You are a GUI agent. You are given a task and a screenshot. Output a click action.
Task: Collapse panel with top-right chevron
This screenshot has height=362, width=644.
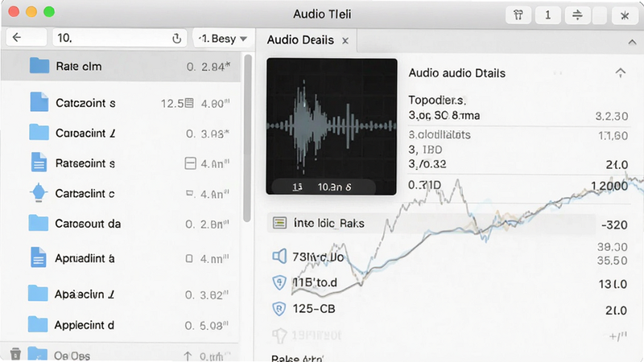coord(632,42)
